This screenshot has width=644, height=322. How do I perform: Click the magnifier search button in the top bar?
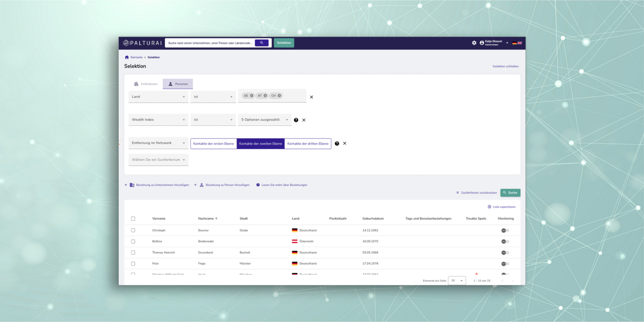262,43
